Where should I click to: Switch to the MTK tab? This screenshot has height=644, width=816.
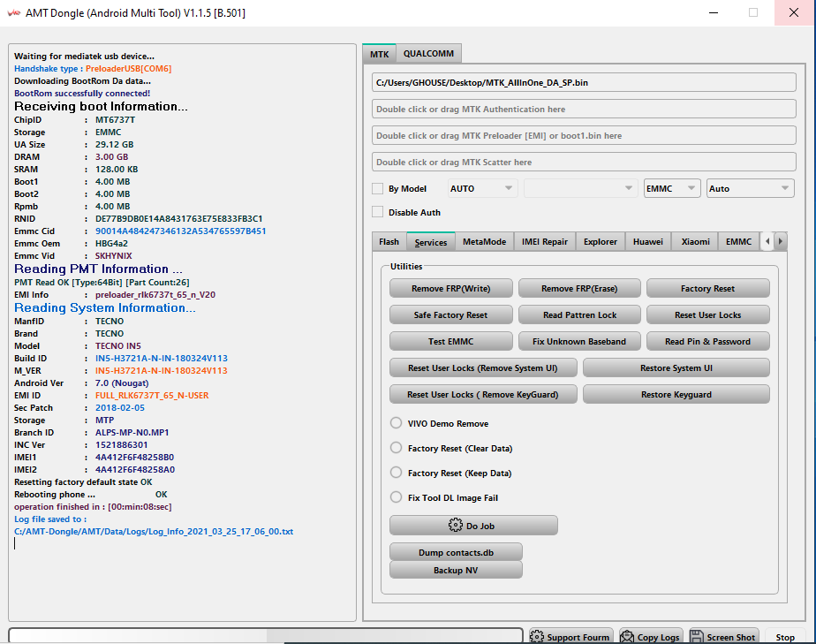click(x=380, y=54)
